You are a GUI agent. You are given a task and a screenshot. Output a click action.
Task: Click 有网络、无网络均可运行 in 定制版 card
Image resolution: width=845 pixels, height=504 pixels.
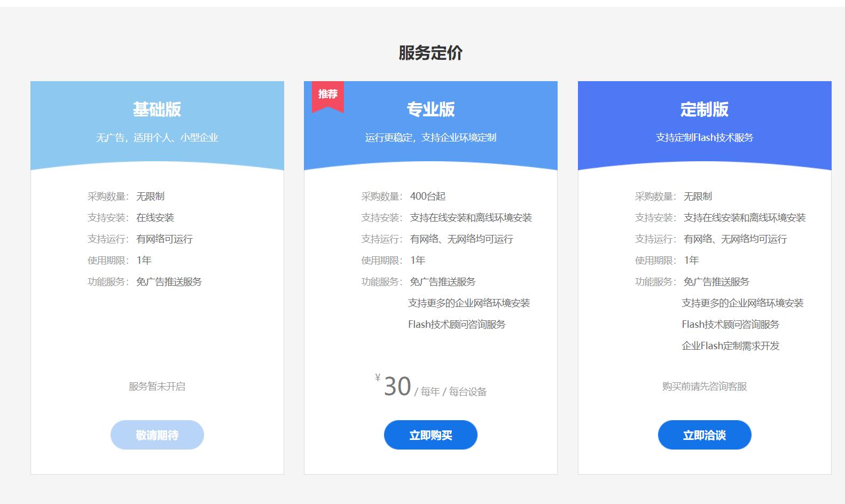(x=736, y=239)
